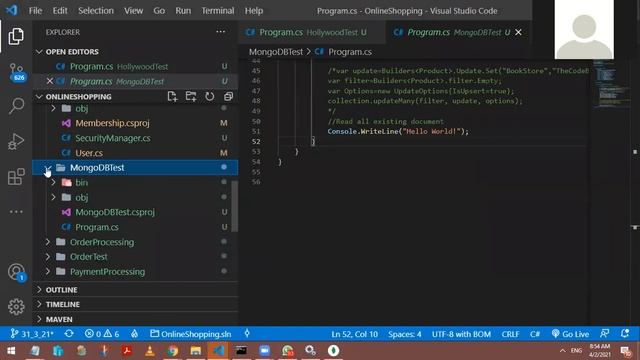This screenshot has height=360, width=640.
Task: Open the Terminal menu
Action: 218,11
